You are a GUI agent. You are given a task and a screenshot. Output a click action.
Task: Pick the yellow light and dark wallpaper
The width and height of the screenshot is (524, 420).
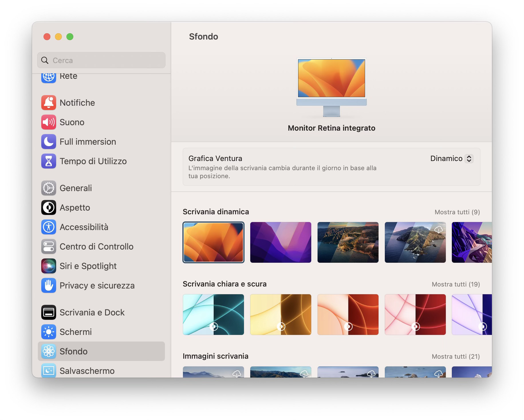(x=281, y=315)
